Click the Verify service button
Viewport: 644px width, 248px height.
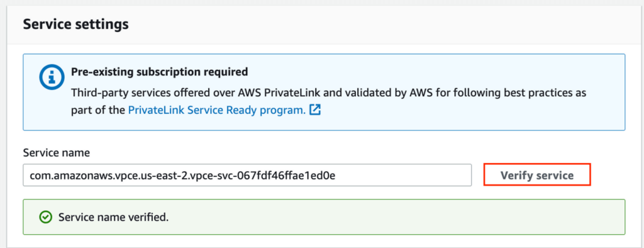537,175
